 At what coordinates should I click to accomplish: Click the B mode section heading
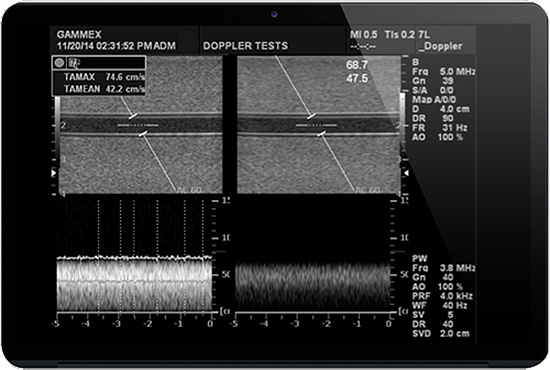pyautogui.click(x=416, y=62)
